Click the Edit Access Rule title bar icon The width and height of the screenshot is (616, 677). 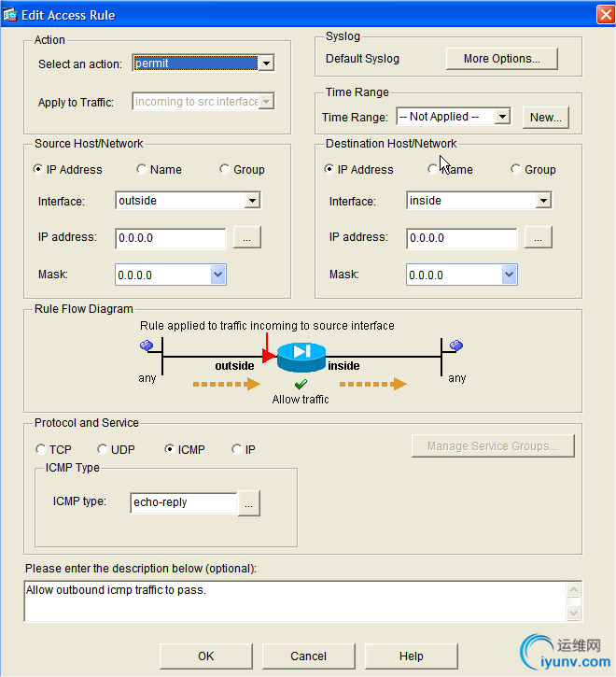pos(9,15)
